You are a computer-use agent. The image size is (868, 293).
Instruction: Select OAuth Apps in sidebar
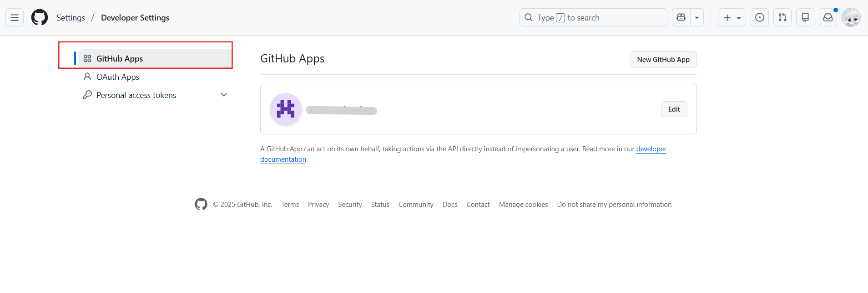click(155, 77)
